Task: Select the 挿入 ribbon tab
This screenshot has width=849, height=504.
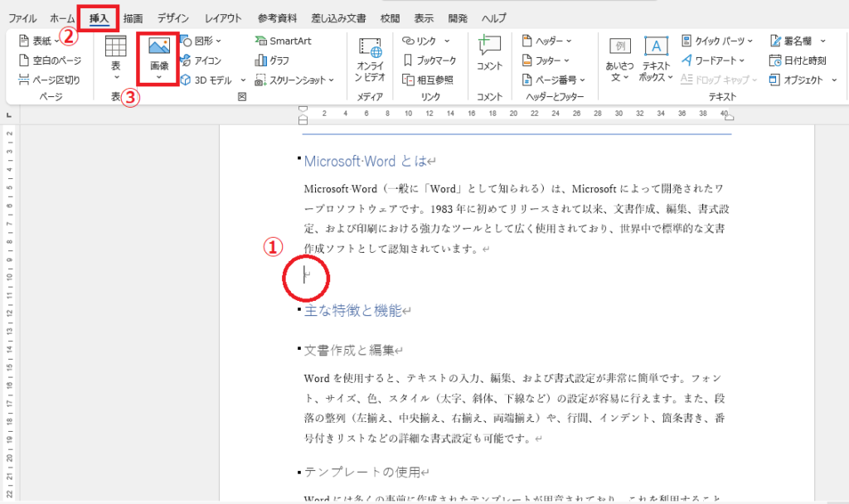Action: (x=99, y=18)
